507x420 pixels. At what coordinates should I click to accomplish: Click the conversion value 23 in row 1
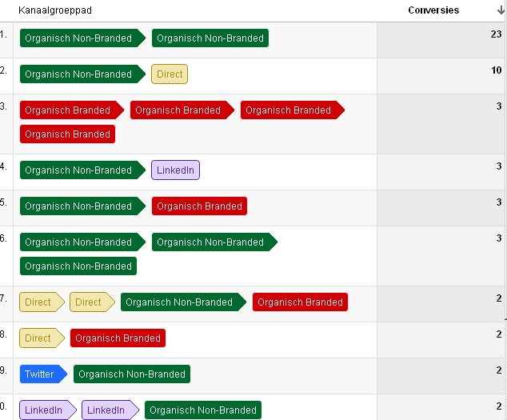coord(496,34)
